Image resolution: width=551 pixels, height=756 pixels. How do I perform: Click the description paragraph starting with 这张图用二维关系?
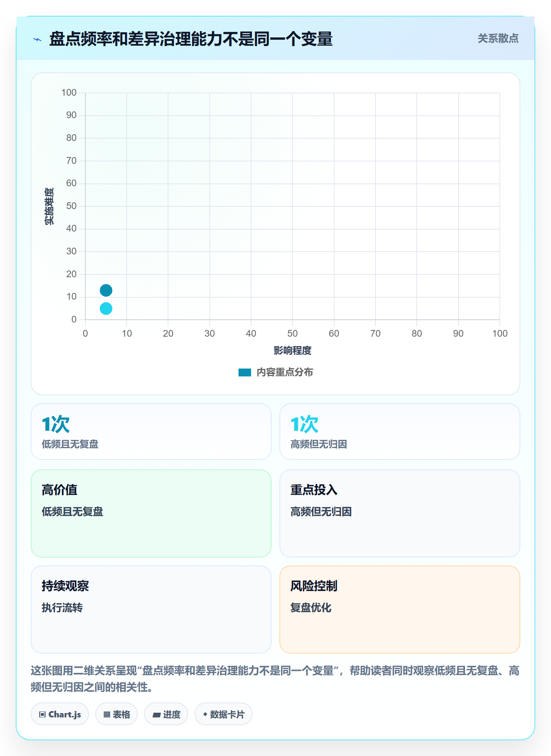(x=275, y=679)
